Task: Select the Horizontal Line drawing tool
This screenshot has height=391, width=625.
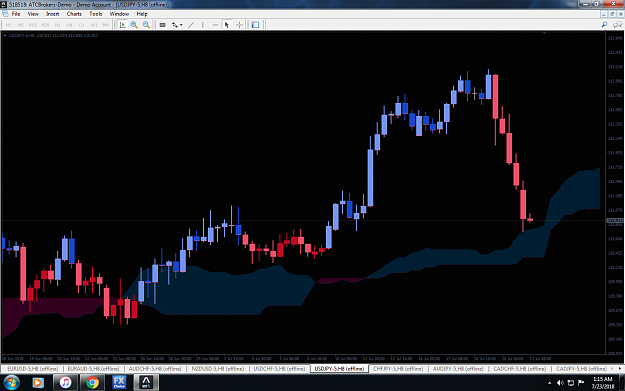Action: click(x=215, y=25)
